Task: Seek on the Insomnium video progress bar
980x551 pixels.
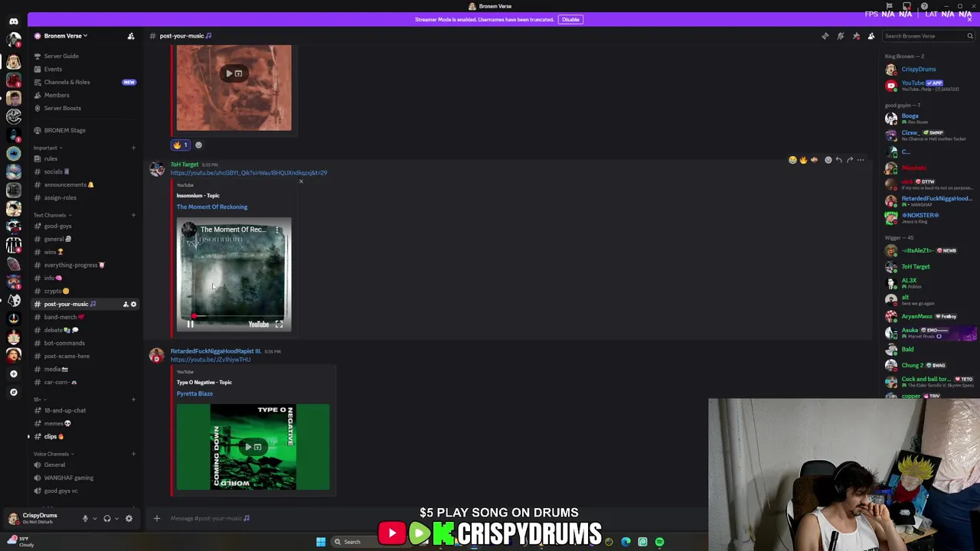Action: click(234, 315)
